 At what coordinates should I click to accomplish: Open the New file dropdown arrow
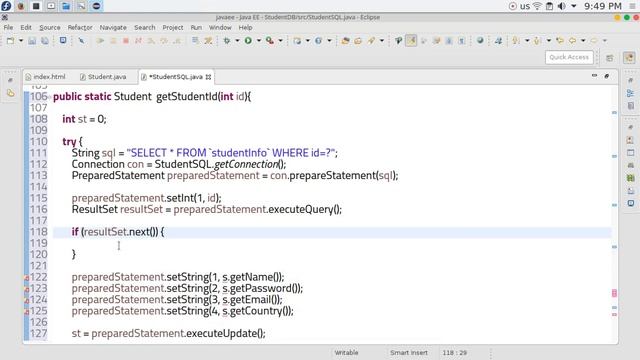(x=20, y=40)
